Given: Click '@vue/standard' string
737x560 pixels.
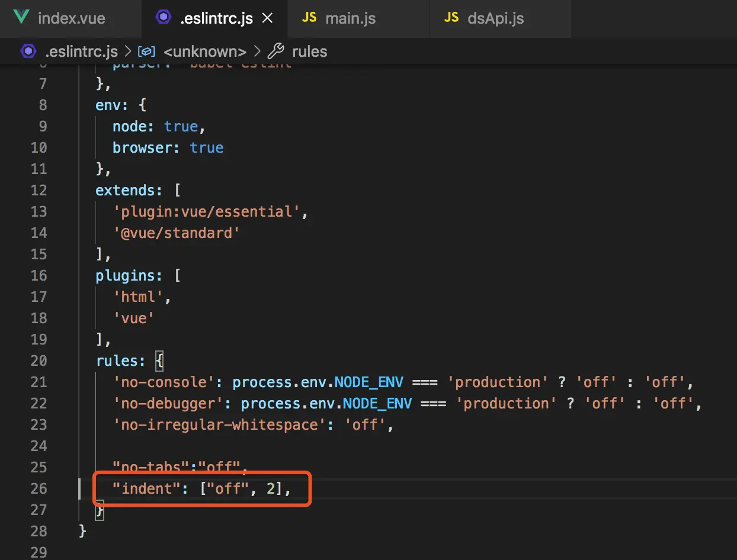Looking at the screenshot, I should (177, 233).
